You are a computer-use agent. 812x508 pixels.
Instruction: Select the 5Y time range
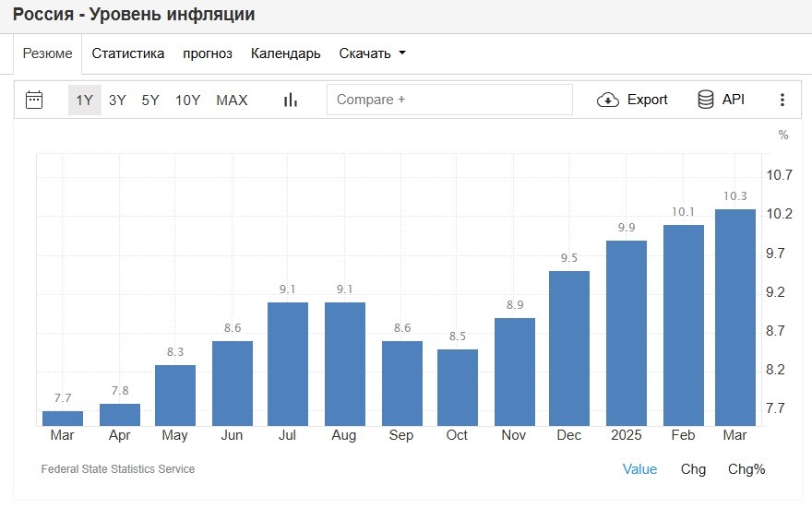pos(150,100)
